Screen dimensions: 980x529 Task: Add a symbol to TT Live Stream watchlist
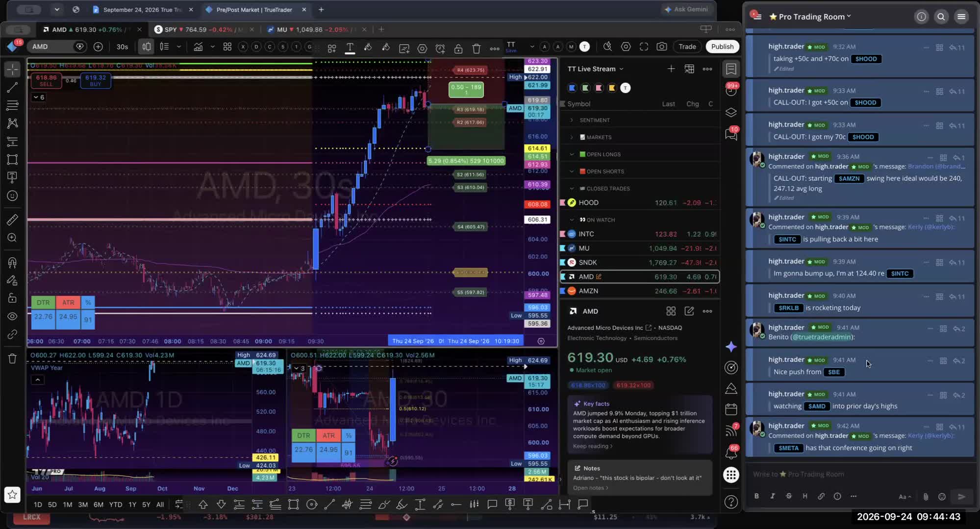[671, 69]
